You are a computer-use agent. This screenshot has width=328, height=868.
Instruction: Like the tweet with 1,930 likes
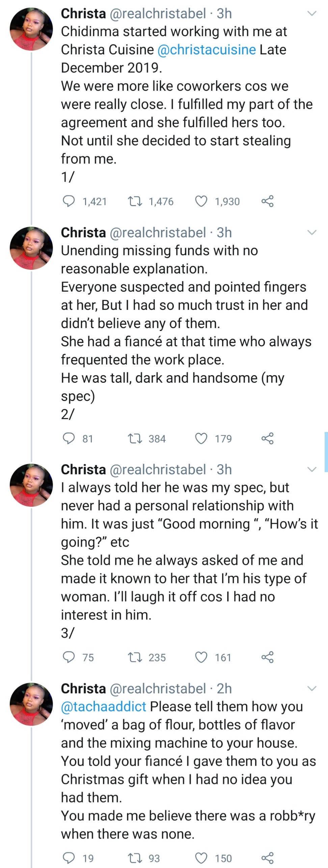pyautogui.click(x=201, y=201)
